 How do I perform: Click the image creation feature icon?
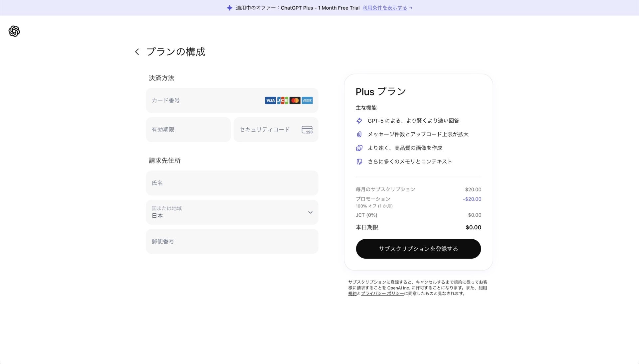(359, 148)
